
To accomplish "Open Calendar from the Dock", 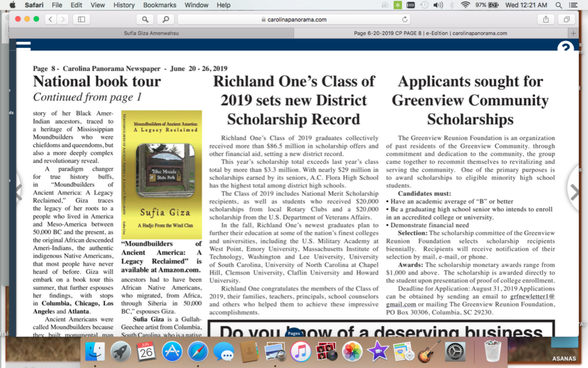I will tap(146, 352).
